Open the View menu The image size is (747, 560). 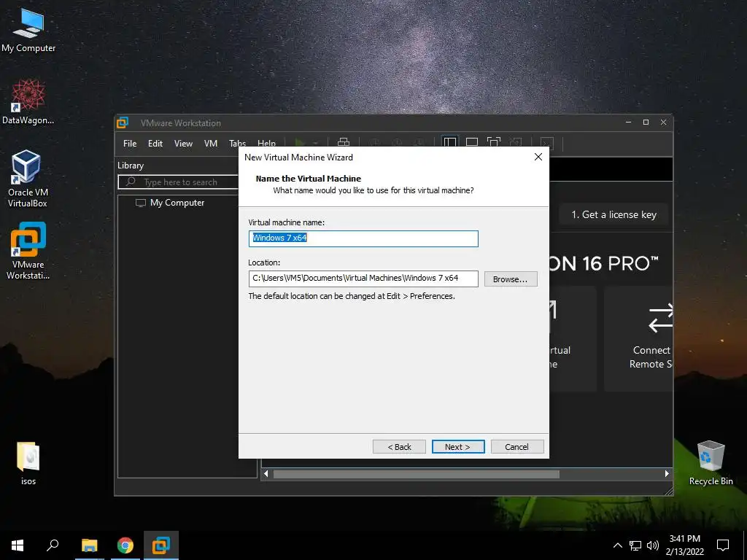tap(183, 144)
